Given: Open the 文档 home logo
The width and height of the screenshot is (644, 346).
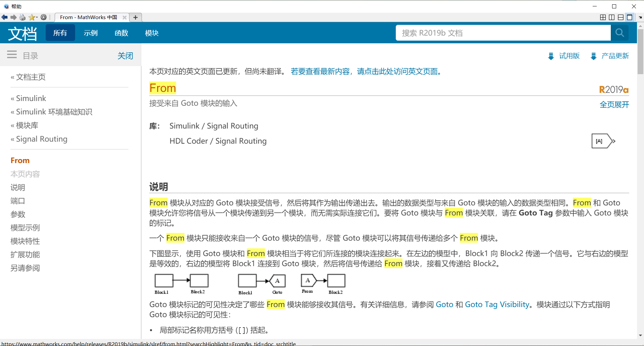Looking at the screenshot, I should click(22, 34).
